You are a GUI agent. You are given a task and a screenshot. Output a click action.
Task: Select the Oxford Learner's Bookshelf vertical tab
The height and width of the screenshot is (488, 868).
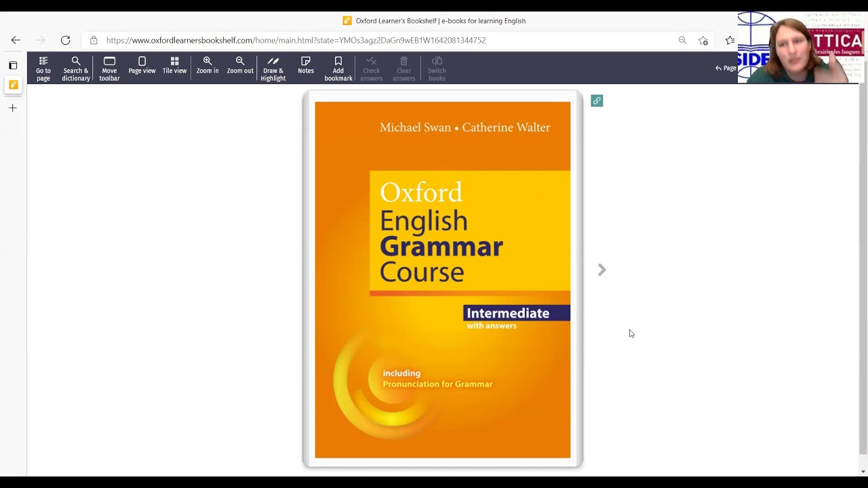[13, 85]
